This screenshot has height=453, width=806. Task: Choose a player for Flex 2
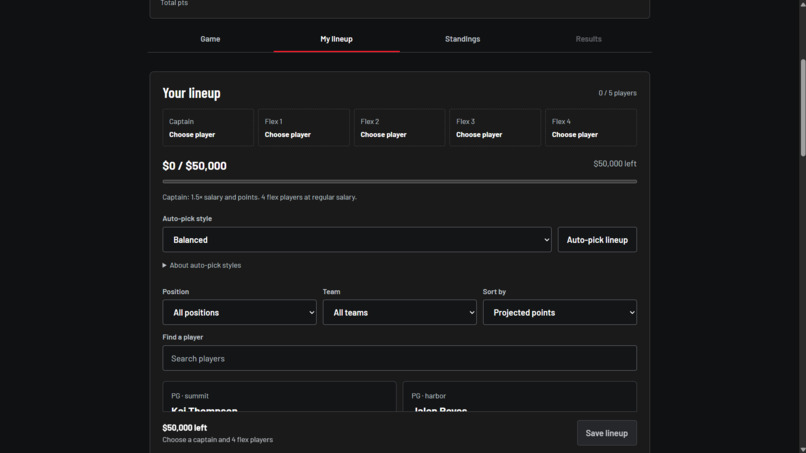click(399, 128)
